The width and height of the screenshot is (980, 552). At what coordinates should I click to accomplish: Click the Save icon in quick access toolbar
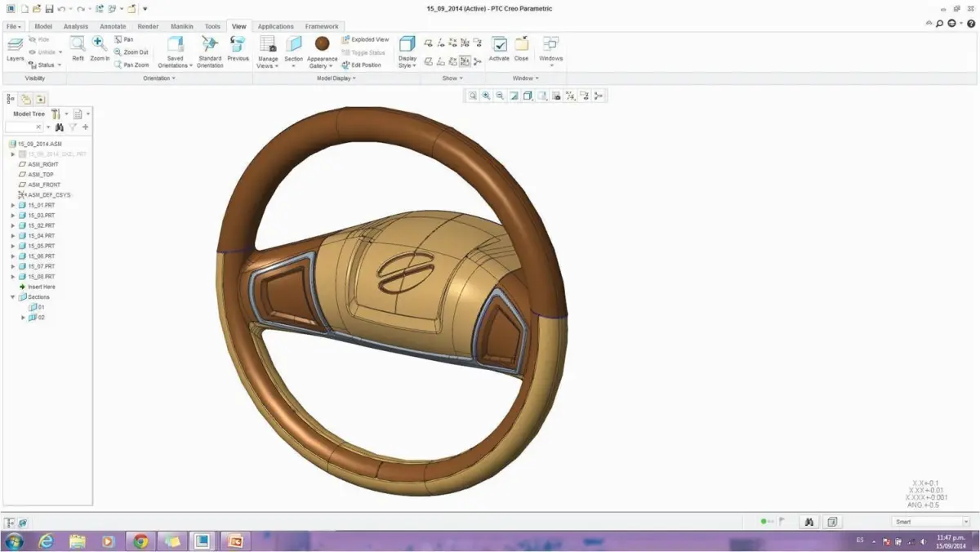click(49, 9)
